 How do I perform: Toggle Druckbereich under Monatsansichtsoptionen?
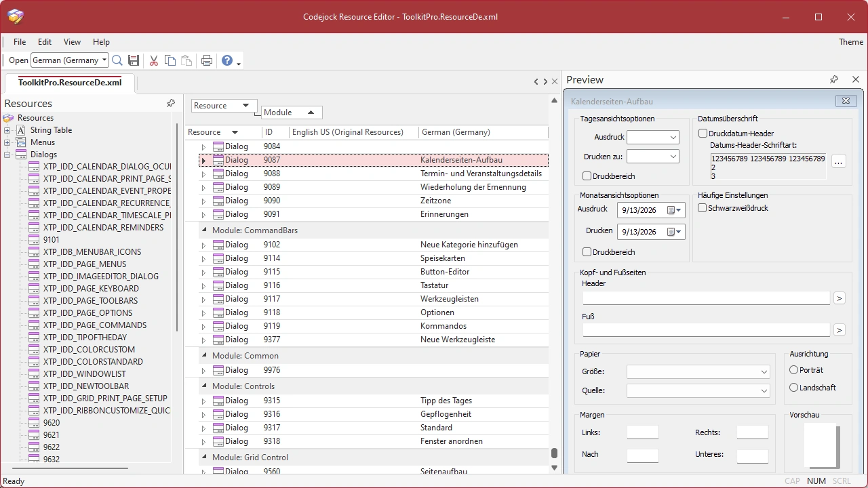[587, 252]
